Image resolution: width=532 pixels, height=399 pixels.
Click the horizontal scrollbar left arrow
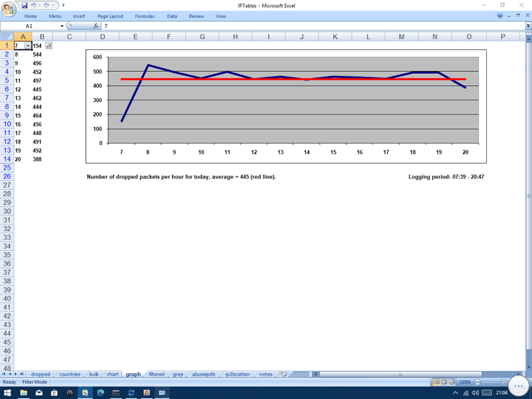click(x=315, y=374)
